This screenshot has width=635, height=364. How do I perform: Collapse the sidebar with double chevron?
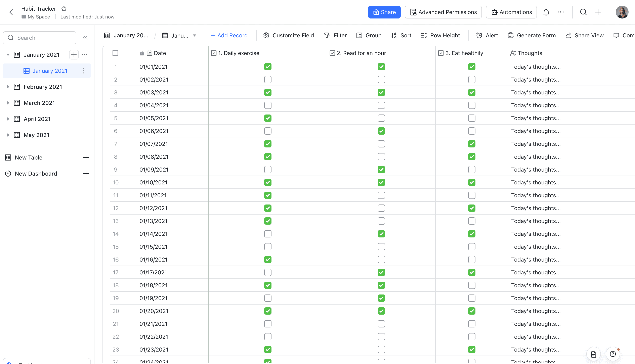point(85,38)
